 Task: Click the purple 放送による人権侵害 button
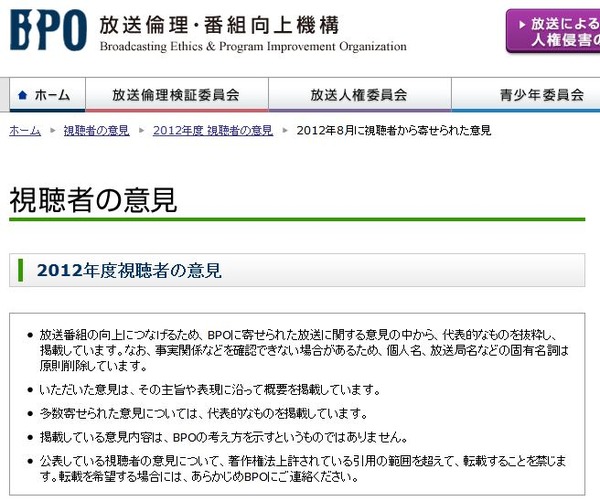[x=553, y=31]
